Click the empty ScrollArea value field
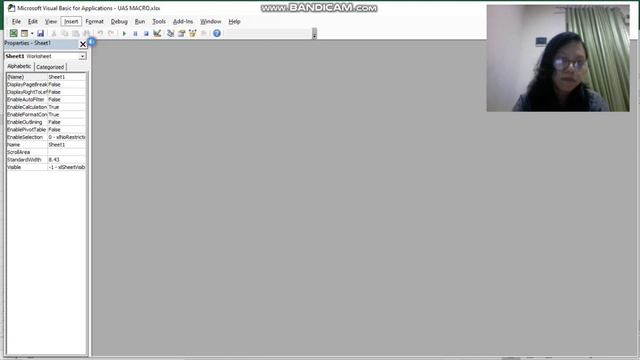The height and width of the screenshot is (360, 640). [x=67, y=152]
